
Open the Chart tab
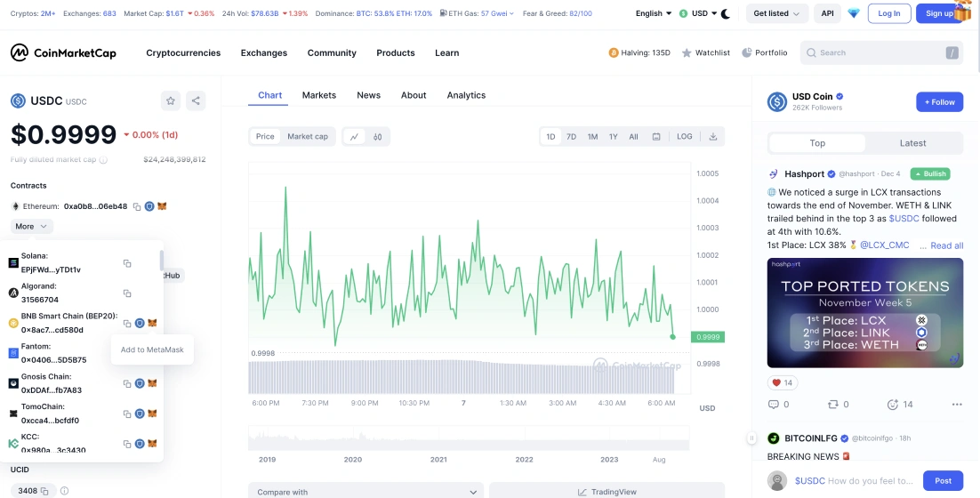(x=269, y=95)
